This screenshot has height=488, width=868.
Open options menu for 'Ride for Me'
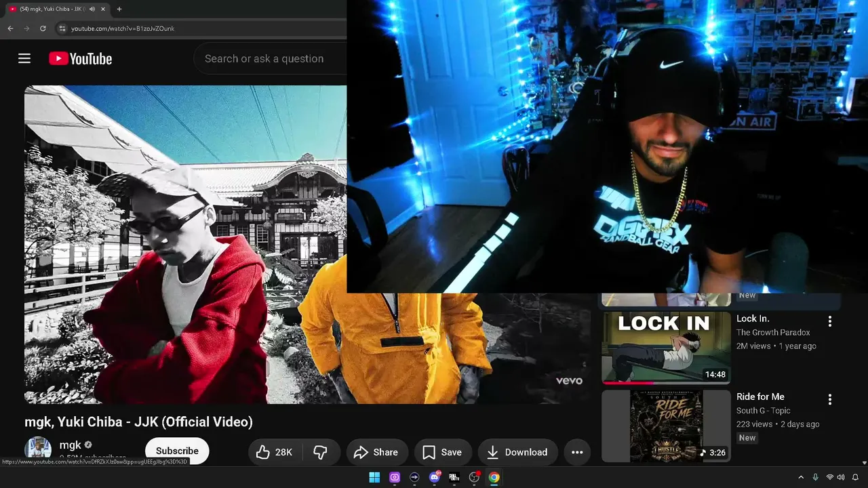click(829, 399)
